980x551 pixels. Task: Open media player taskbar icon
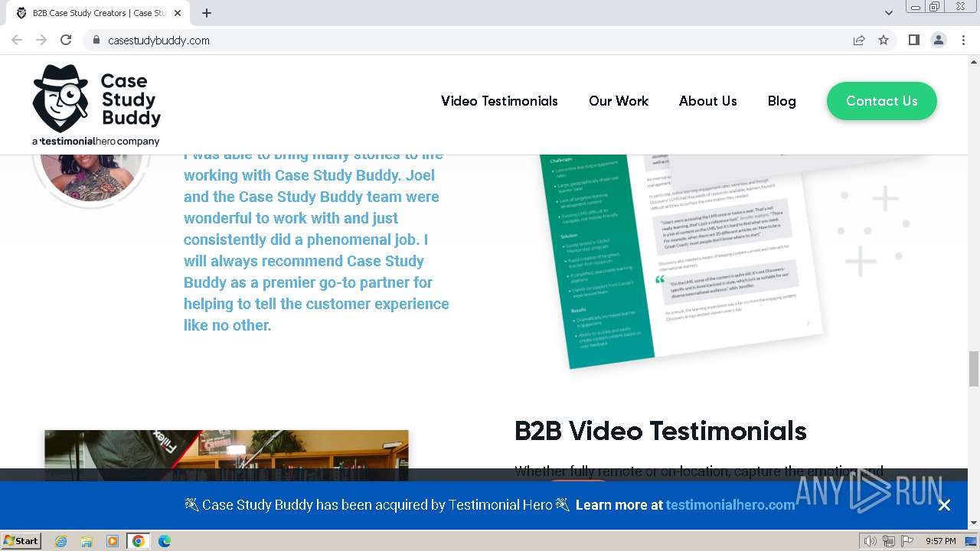113,541
